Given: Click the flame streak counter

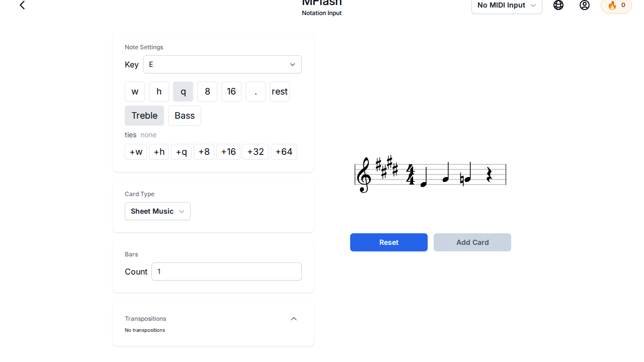Looking at the screenshot, I should tap(616, 6).
